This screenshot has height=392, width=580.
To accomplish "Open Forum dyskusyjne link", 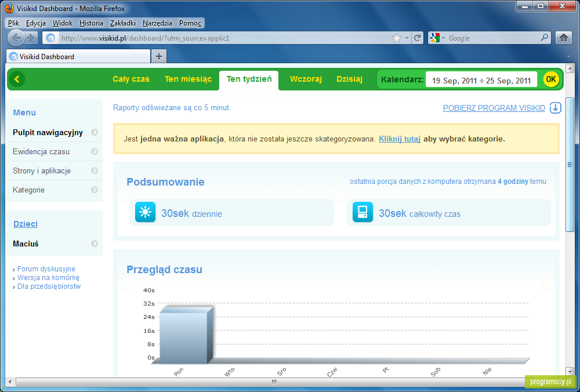I will (x=46, y=269).
